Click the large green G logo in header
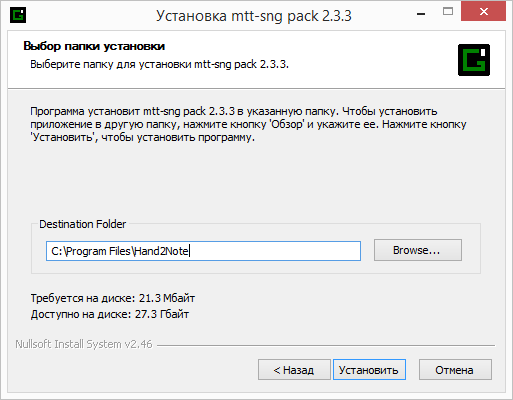This screenshot has width=513, height=400. point(474,60)
